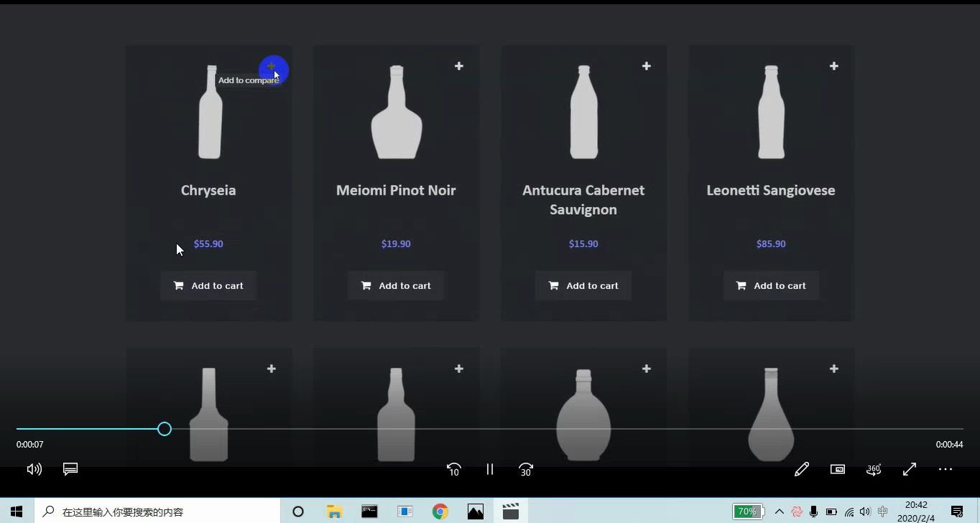Viewport: 980px width, 523px height.
Task: Click compare plus above flat round bottle in second row
Action: [x=647, y=369]
